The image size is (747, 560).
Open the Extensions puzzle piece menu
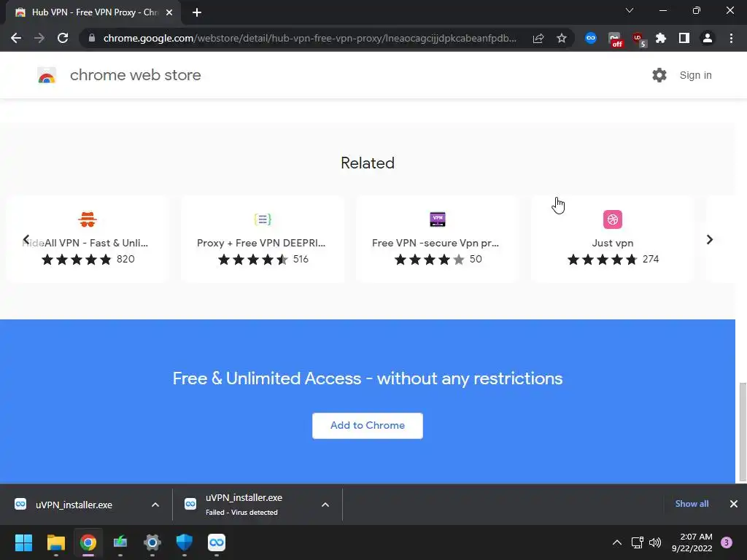pyautogui.click(x=661, y=38)
